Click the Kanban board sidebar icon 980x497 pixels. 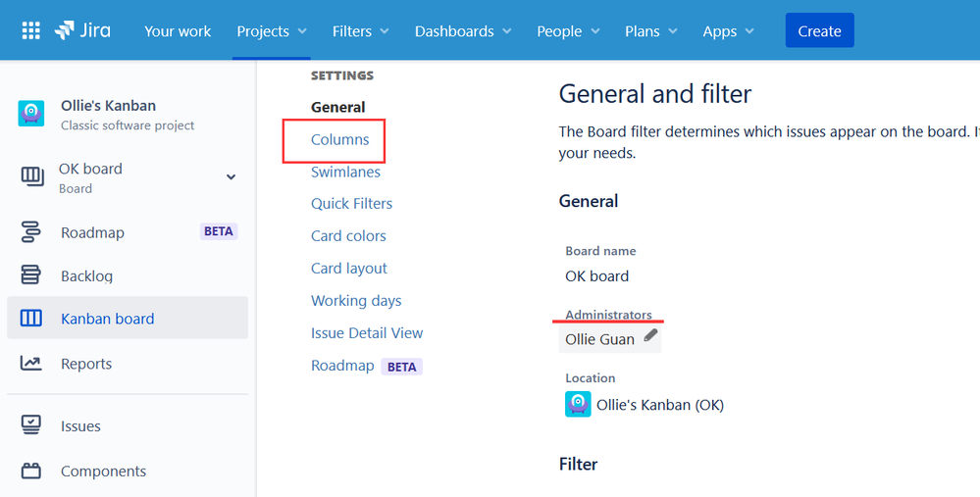pyautogui.click(x=30, y=318)
